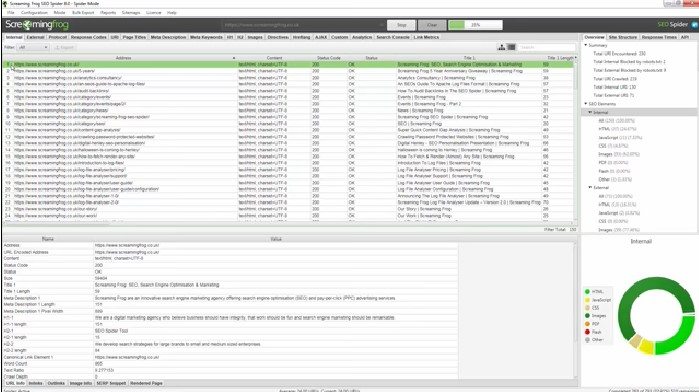This screenshot has height=392, width=699.
Task: Switch to tree view icon
Action: (502, 47)
